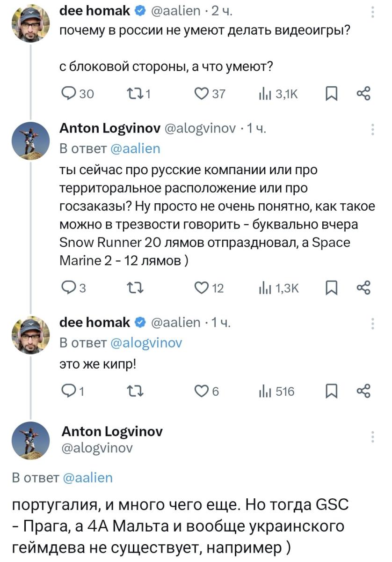
Task: Click the reply icon showing 3 comments
Action: click(x=69, y=288)
